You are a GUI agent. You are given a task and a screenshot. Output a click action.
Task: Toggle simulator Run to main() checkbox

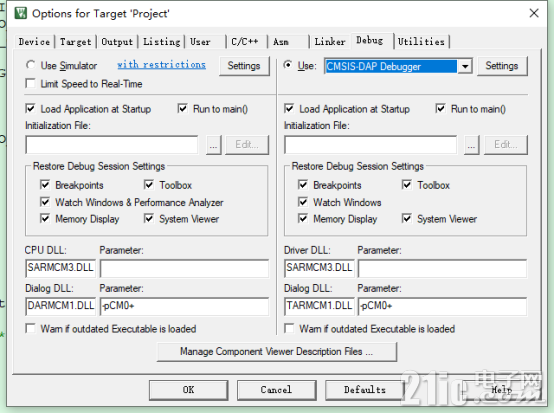click(x=183, y=108)
